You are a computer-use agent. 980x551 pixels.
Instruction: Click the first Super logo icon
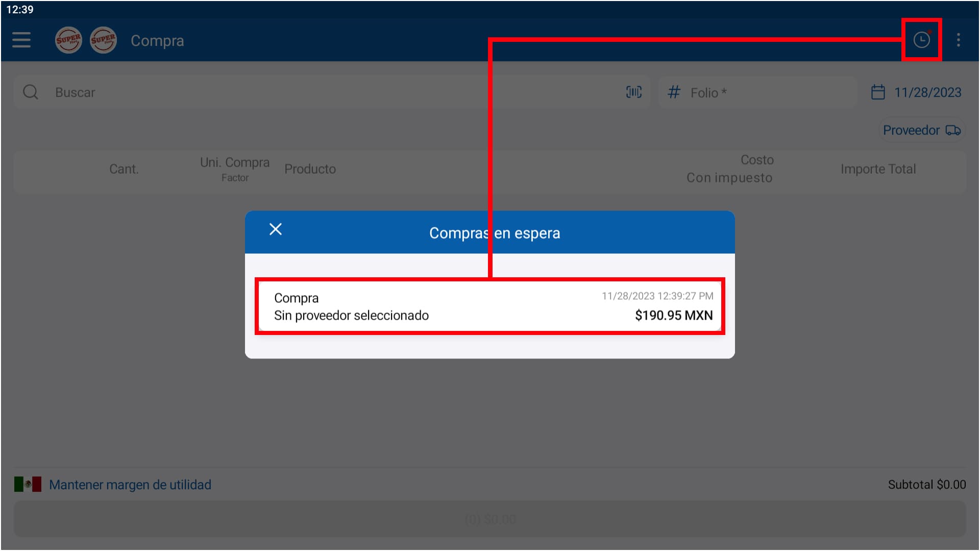[x=68, y=40]
